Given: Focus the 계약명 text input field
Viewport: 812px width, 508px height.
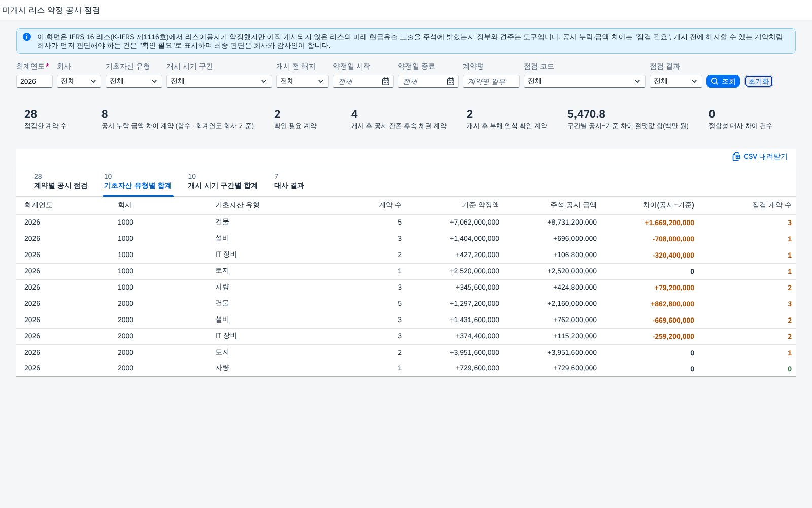Looking at the screenshot, I should 491,81.
